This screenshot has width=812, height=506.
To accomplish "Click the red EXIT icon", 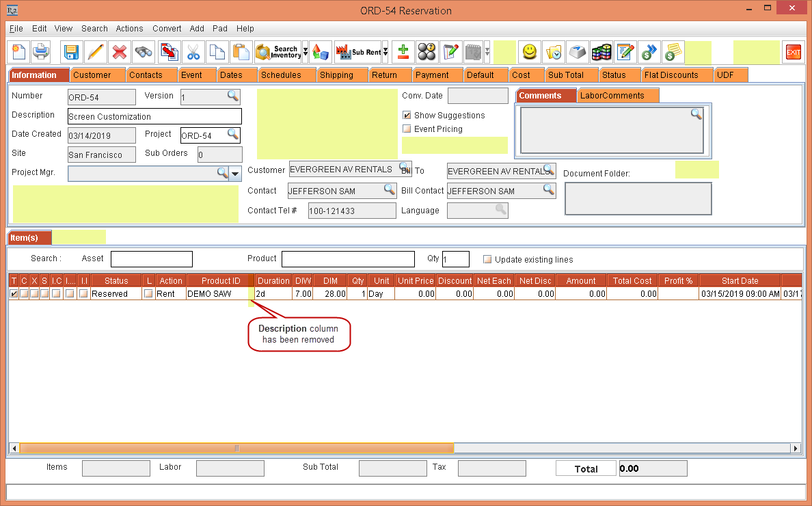I will tap(793, 52).
